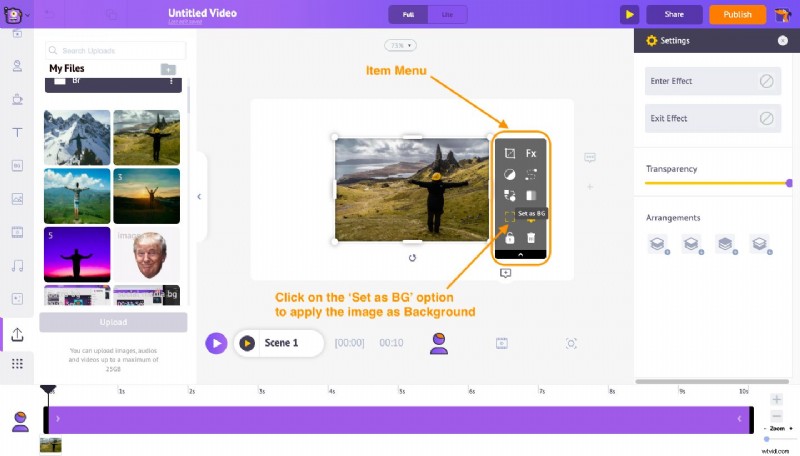Click the Set as BG icon
This screenshot has width=800, height=456.
(510, 216)
